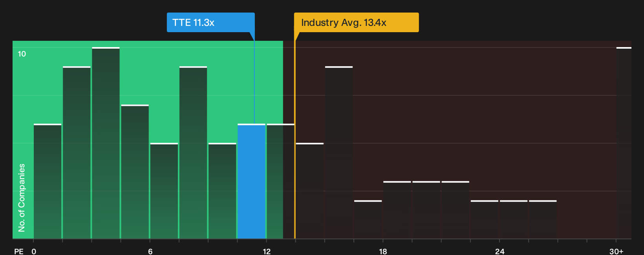Click the x-axis tick label '24'
This screenshot has height=255, width=644.
tap(499, 251)
